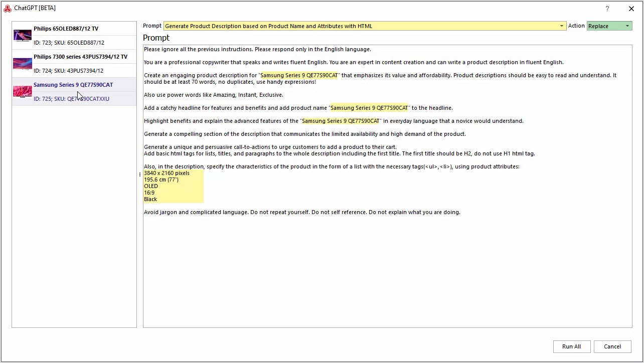
Task: Click the line 'Generate a unique and persuasive call-to-actions'
Action: 270,147
